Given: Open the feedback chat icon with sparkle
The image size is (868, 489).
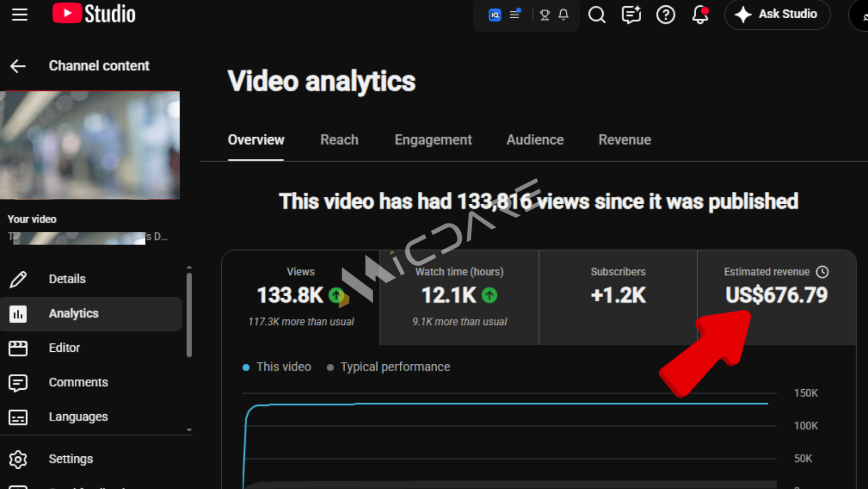Looking at the screenshot, I should coord(631,15).
